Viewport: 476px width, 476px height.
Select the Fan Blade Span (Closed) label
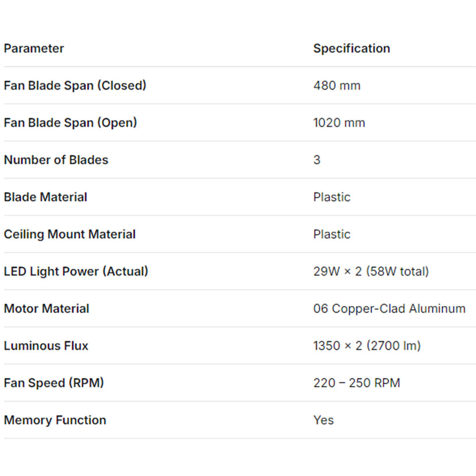pos(75,85)
